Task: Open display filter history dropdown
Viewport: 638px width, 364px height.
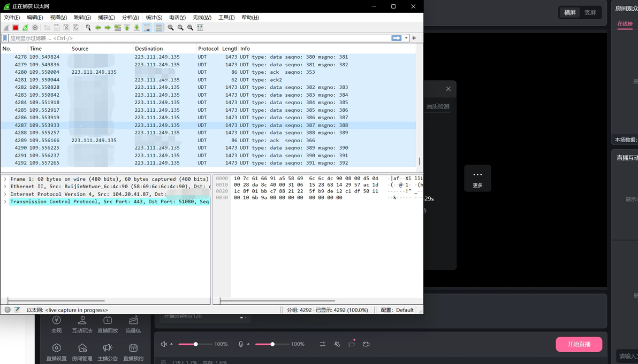Action: 406,38
